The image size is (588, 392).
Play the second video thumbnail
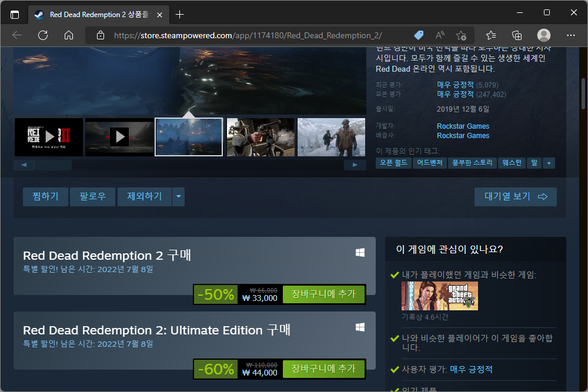click(119, 137)
